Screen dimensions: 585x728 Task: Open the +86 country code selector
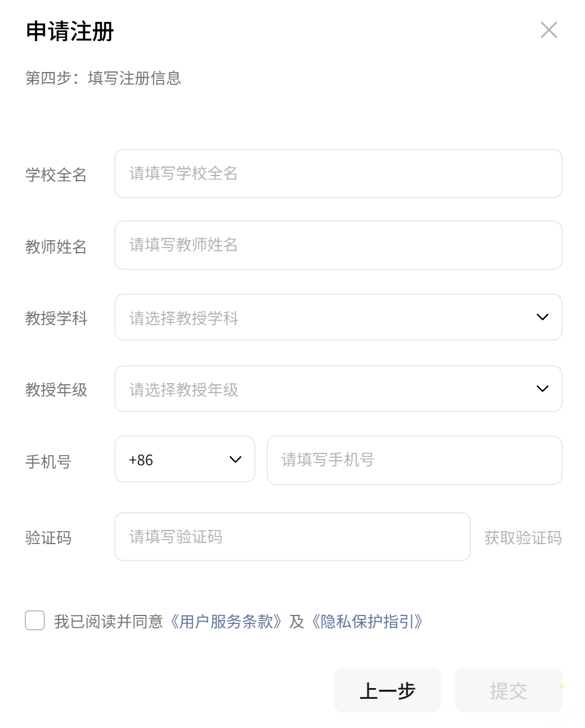click(184, 460)
